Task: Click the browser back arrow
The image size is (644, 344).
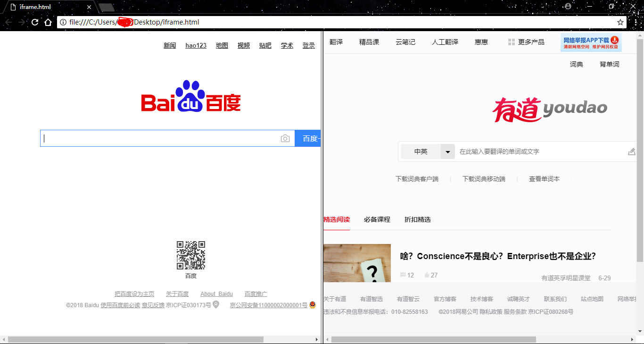Action: pos(8,22)
